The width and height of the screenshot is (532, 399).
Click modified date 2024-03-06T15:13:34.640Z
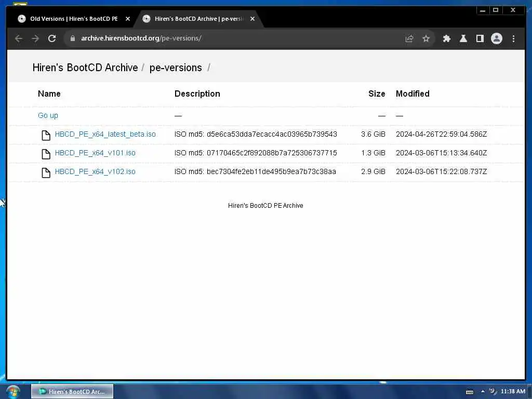coord(442,153)
